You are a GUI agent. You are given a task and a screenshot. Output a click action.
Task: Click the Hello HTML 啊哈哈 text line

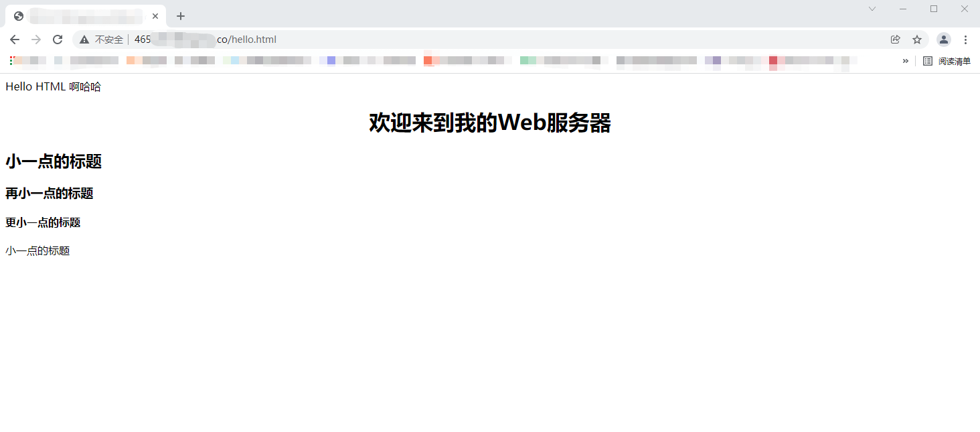click(x=53, y=86)
